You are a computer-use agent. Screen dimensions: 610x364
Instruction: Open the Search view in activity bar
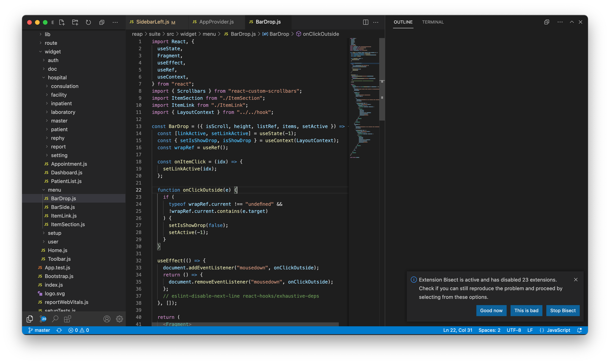click(x=55, y=319)
